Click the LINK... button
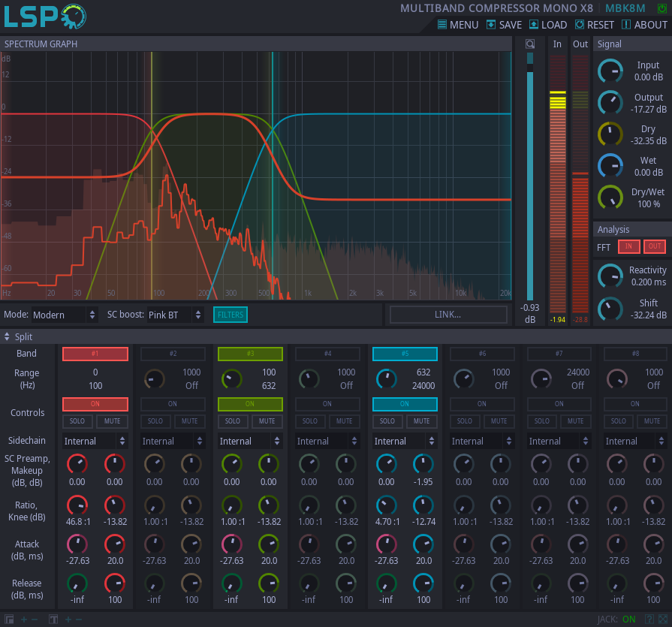The height and width of the screenshot is (627, 672). 448,315
